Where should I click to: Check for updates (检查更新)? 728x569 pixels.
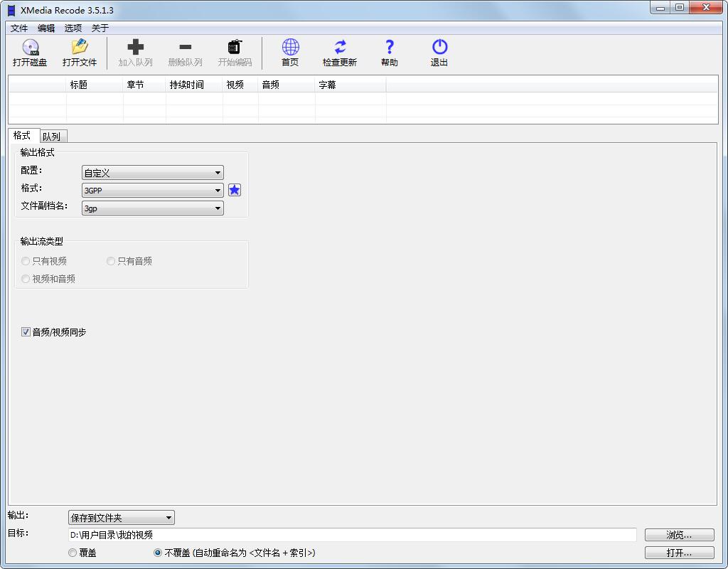coord(339,53)
